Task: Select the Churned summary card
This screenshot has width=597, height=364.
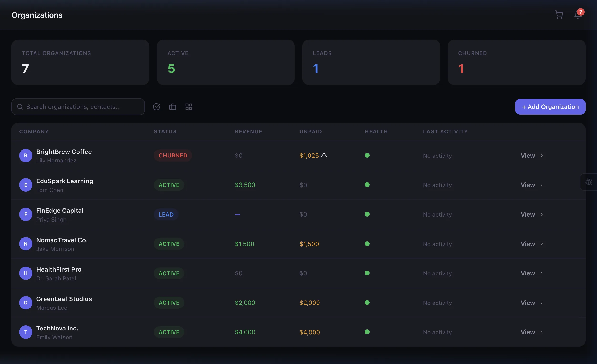Action: (x=516, y=62)
